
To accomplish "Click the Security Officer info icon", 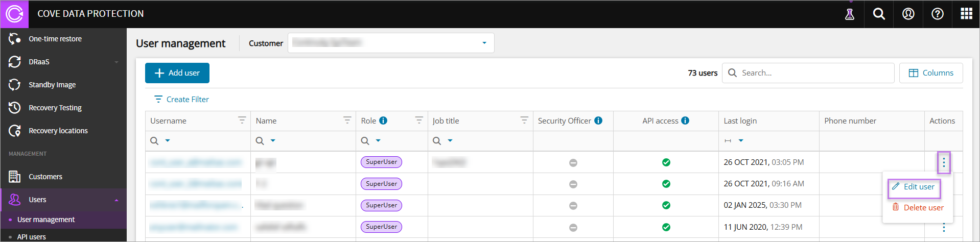I will click(x=598, y=121).
